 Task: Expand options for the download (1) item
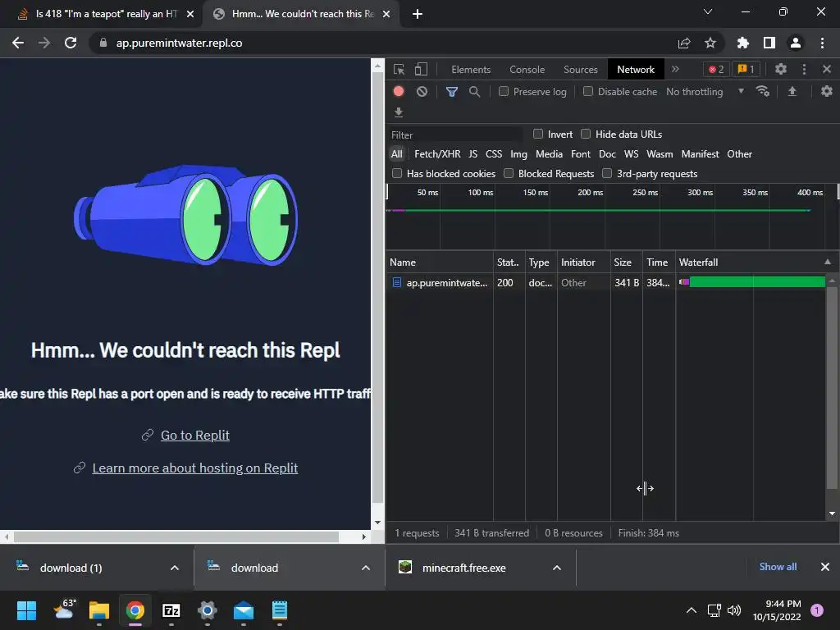pyautogui.click(x=175, y=568)
